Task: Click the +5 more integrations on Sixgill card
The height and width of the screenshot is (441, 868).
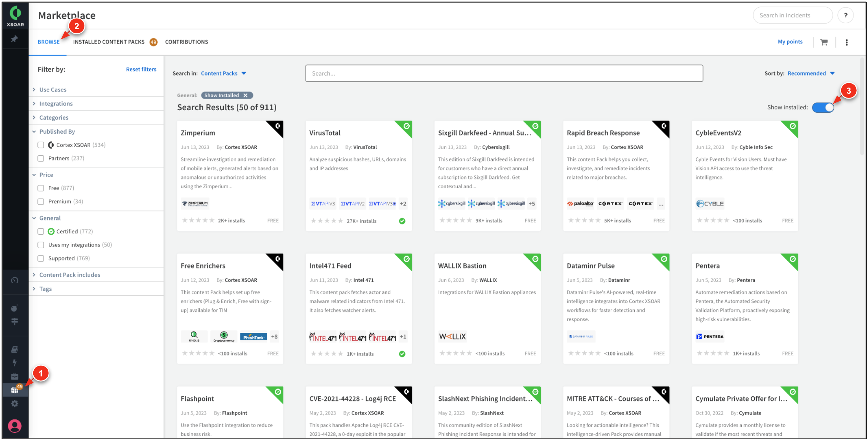Action: pyautogui.click(x=531, y=203)
